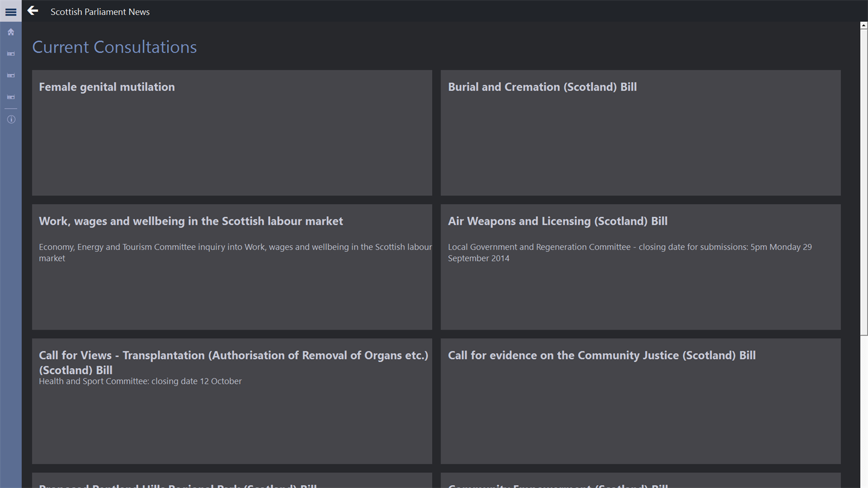Image resolution: width=868 pixels, height=488 pixels.
Task: Open the Home section in the sidebar
Action: [11, 32]
